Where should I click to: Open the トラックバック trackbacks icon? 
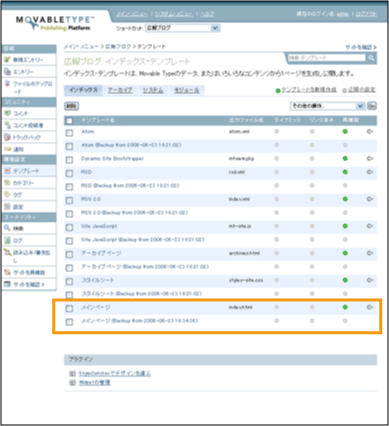pos(7,137)
